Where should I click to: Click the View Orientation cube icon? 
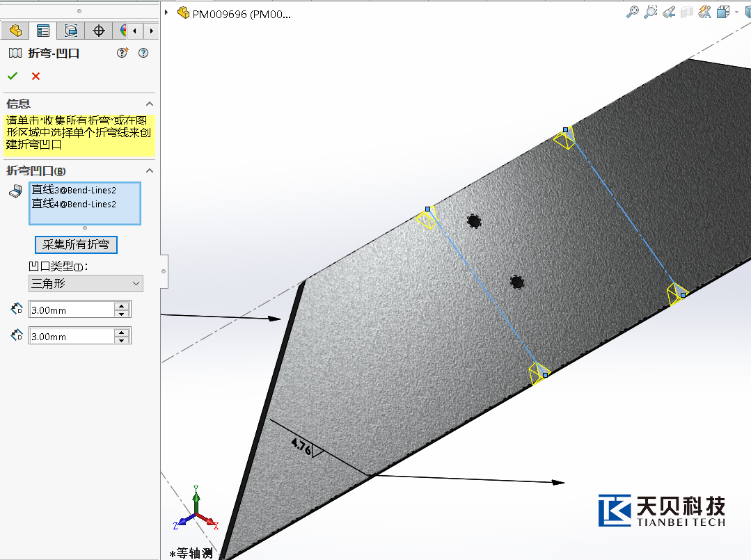click(722, 12)
